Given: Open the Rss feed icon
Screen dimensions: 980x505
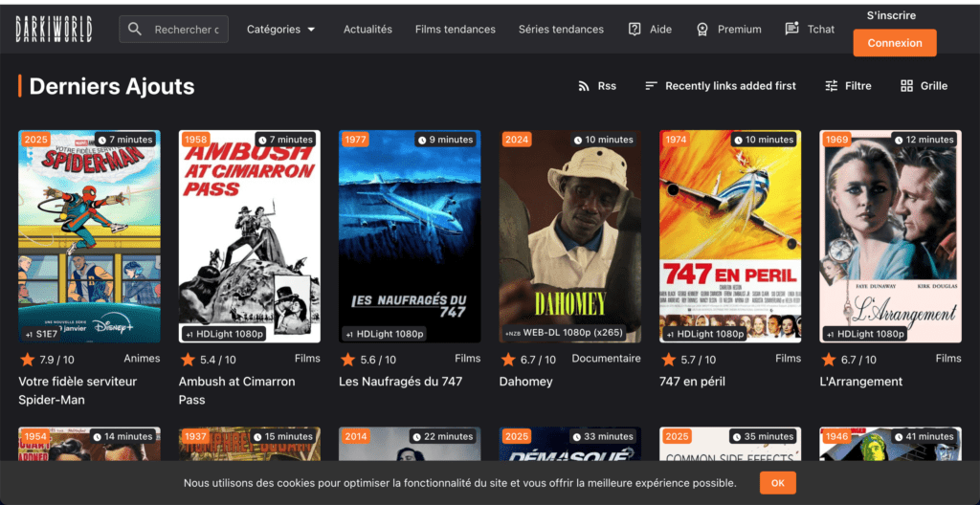Looking at the screenshot, I should 584,86.
